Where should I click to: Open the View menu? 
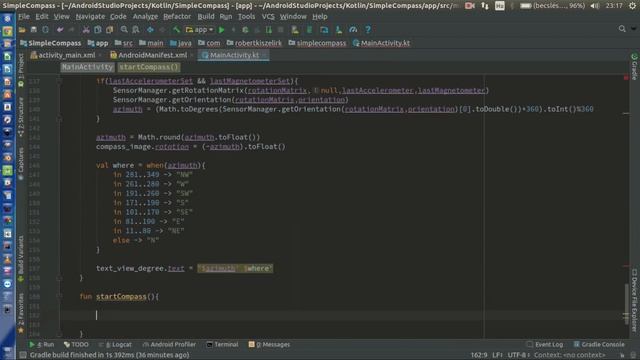pos(62,17)
